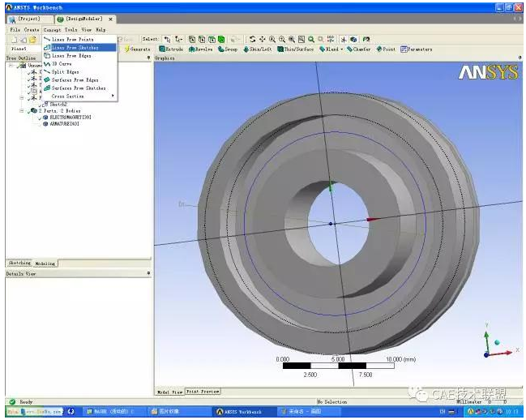The image size is (526, 420).
Task: Enable the edges selection filter
Action: coord(202,39)
